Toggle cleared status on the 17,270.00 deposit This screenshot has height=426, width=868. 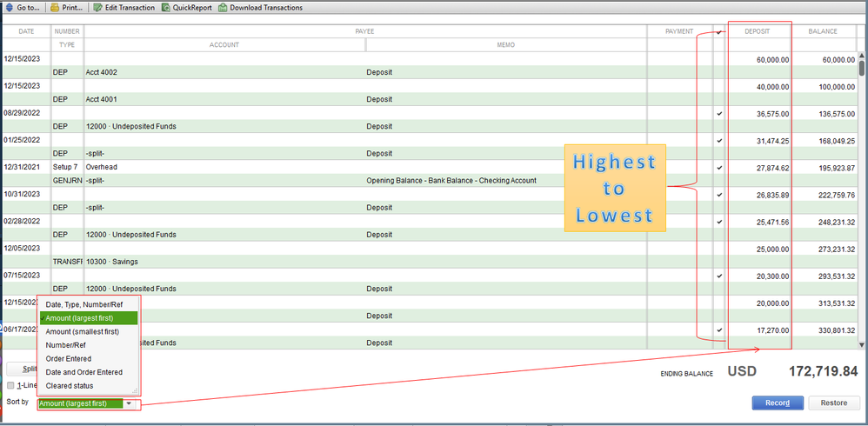click(x=718, y=329)
